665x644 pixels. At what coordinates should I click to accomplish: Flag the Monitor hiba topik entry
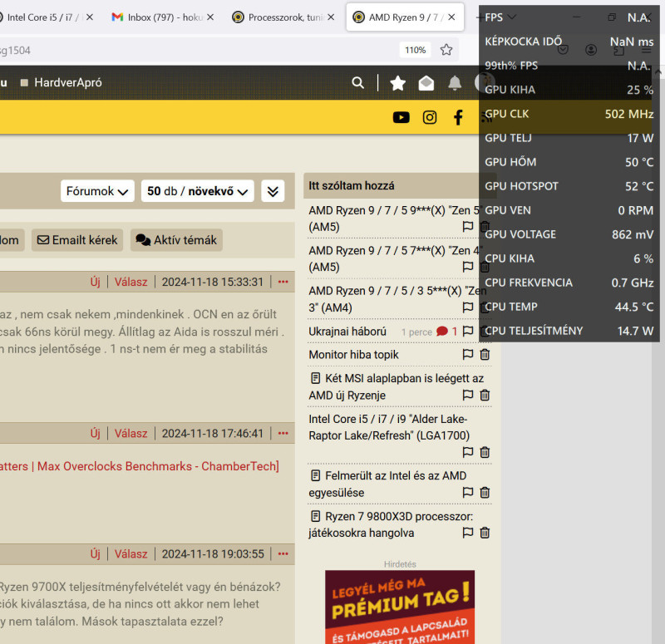point(468,354)
